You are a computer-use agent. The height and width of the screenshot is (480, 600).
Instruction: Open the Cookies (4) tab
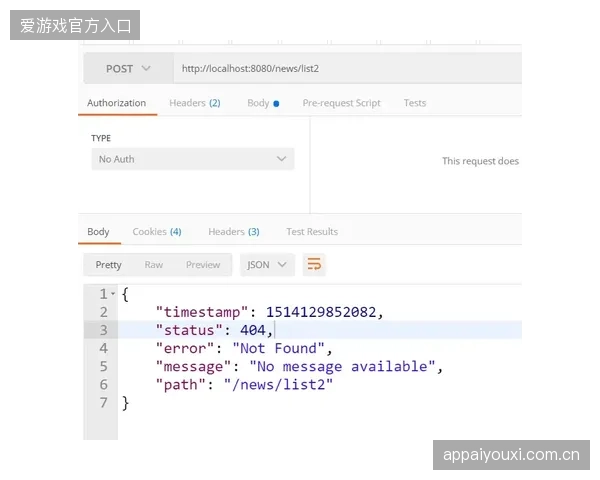click(157, 232)
